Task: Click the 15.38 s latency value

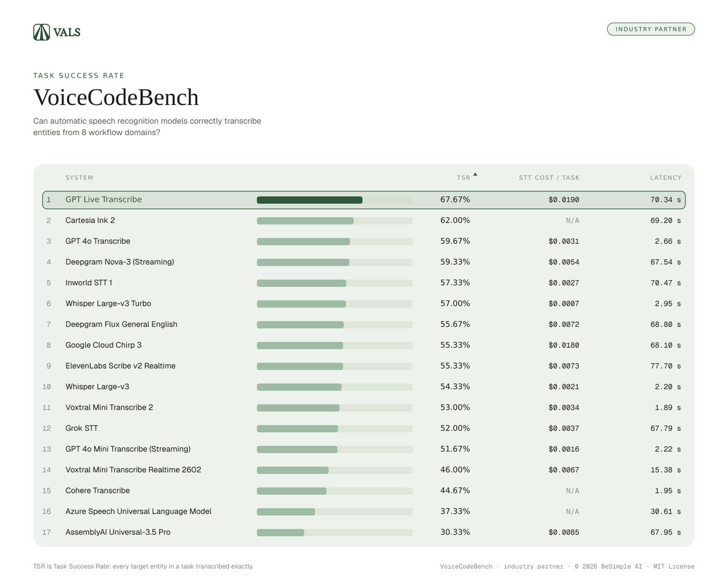Action: (666, 470)
